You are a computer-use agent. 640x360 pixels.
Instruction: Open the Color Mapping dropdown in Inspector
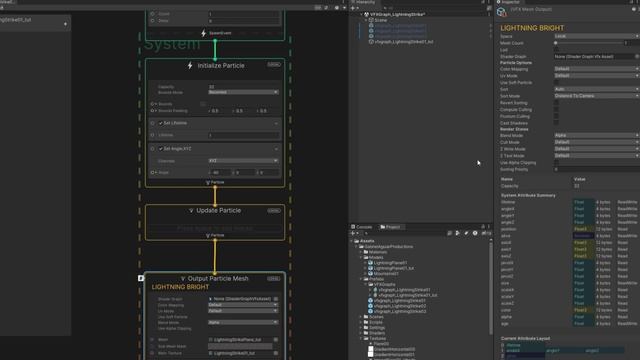click(x=597, y=69)
